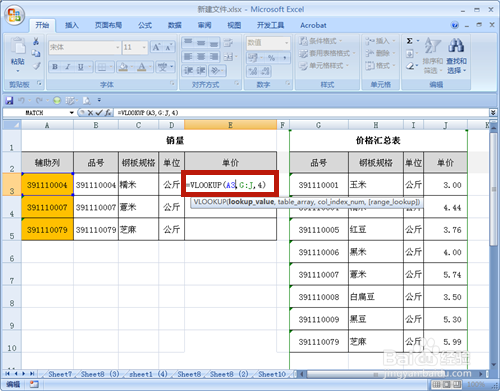This screenshot has height=391, width=500.
Task: Toggle align text left
Action: 188,57
